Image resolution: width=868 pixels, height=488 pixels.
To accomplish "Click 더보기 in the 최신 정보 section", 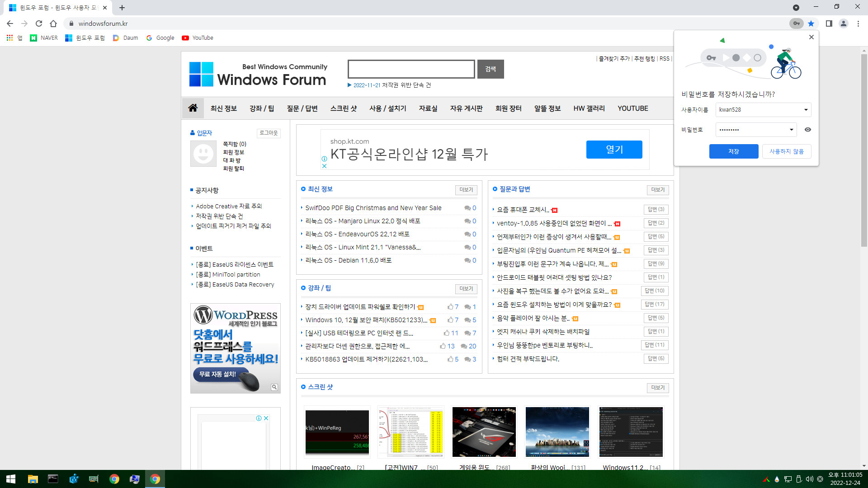I will tap(466, 190).
